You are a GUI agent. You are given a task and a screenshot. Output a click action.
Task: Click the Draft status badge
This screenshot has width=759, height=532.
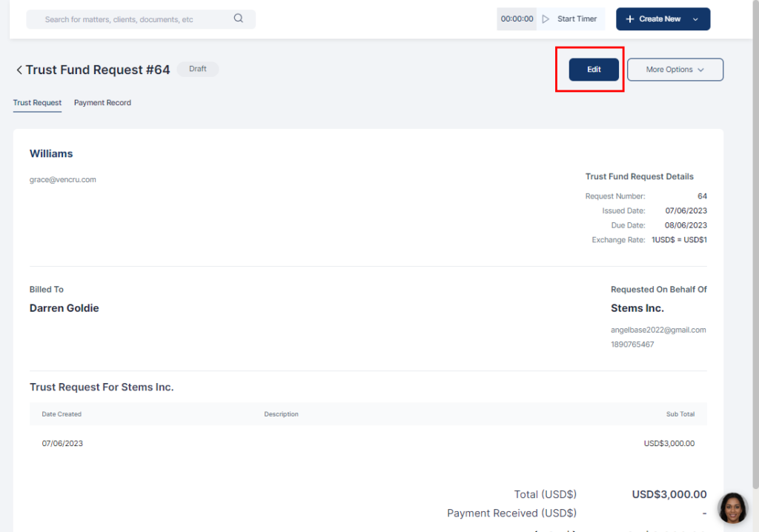(198, 69)
